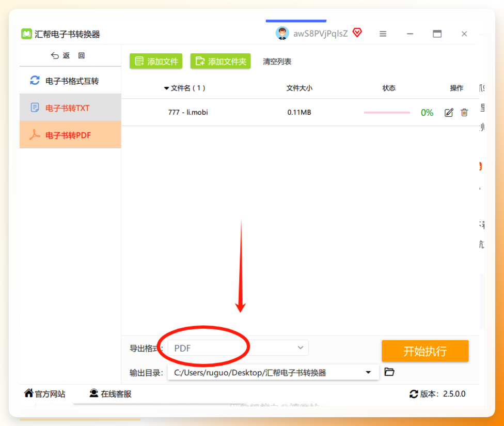The height and width of the screenshot is (426, 504).
Task: Click 清空列表 to clear the list
Action: pos(277,62)
